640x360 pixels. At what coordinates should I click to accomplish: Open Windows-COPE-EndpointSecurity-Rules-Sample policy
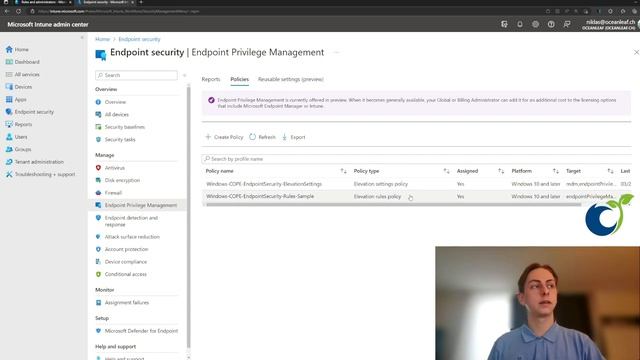(x=260, y=196)
